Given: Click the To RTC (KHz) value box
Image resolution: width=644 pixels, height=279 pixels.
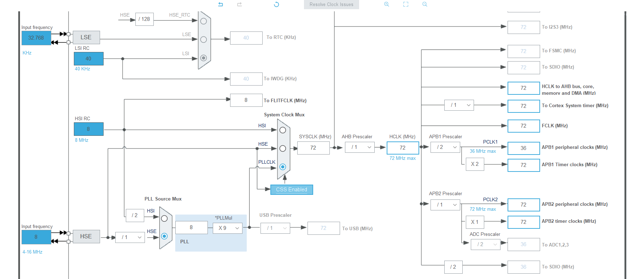Looking at the screenshot, I should pyautogui.click(x=246, y=38).
